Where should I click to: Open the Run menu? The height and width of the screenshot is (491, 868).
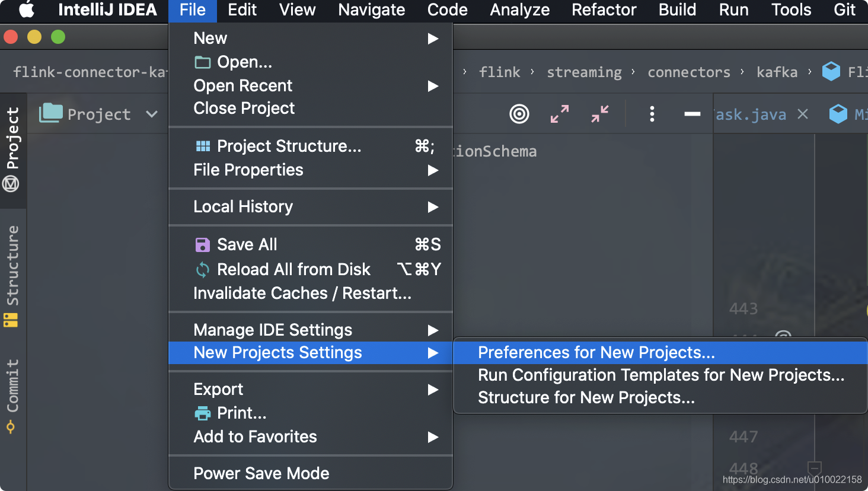click(x=733, y=10)
